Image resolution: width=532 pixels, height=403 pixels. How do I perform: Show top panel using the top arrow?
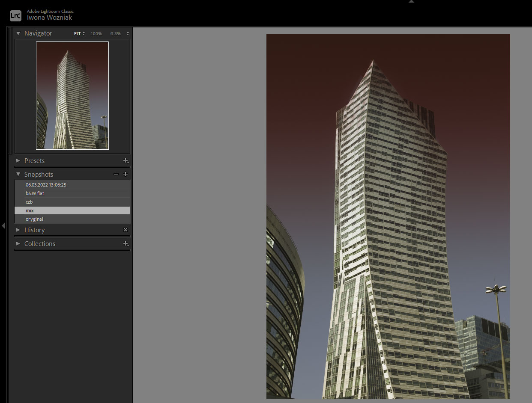click(x=412, y=2)
